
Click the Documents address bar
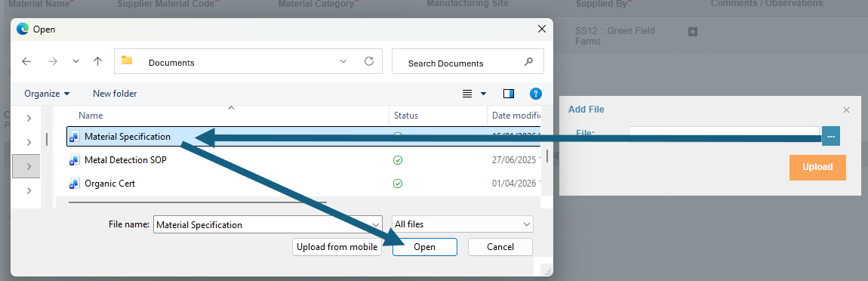248,61
